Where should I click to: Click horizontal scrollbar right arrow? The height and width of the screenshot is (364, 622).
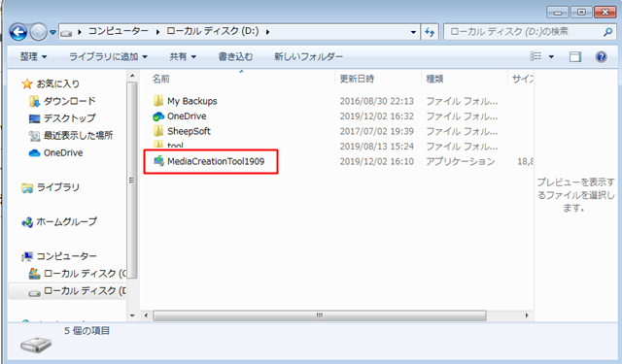[527, 315]
